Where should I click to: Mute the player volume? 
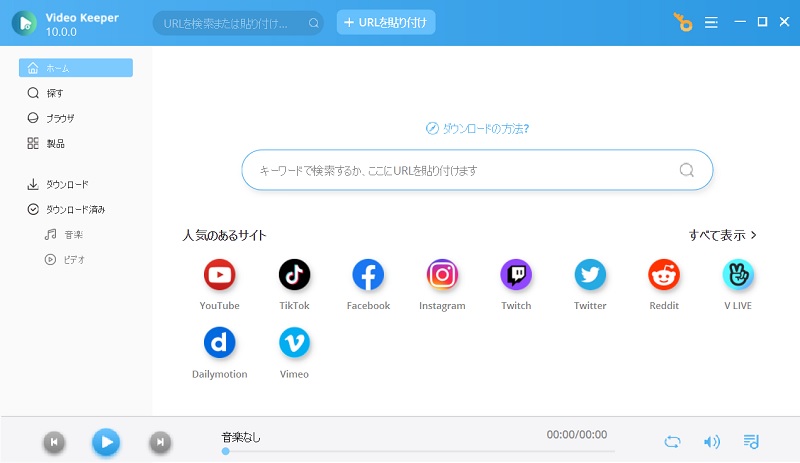712,441
